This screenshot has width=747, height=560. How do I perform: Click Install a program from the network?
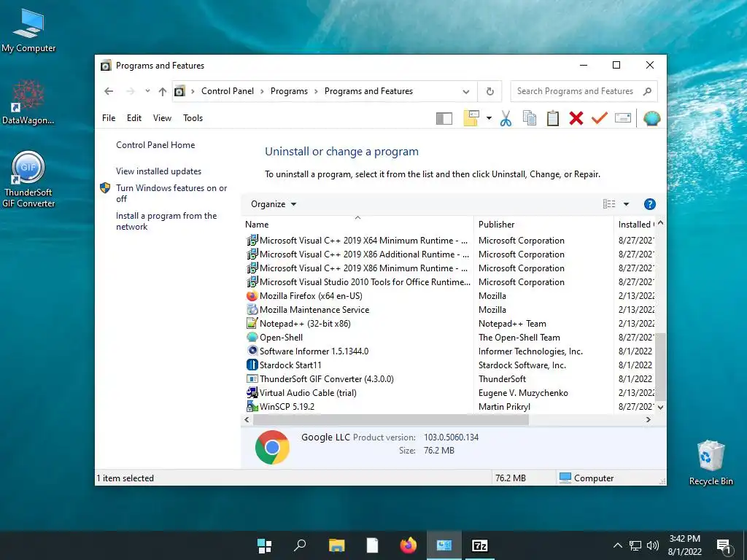pyautogui.click(x=166, y=222)
